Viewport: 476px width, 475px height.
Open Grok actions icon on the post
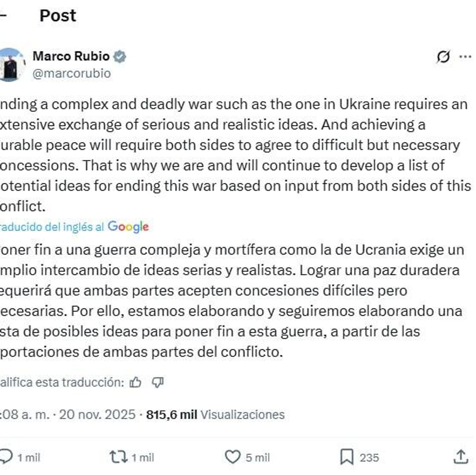(x=443, y=57)
